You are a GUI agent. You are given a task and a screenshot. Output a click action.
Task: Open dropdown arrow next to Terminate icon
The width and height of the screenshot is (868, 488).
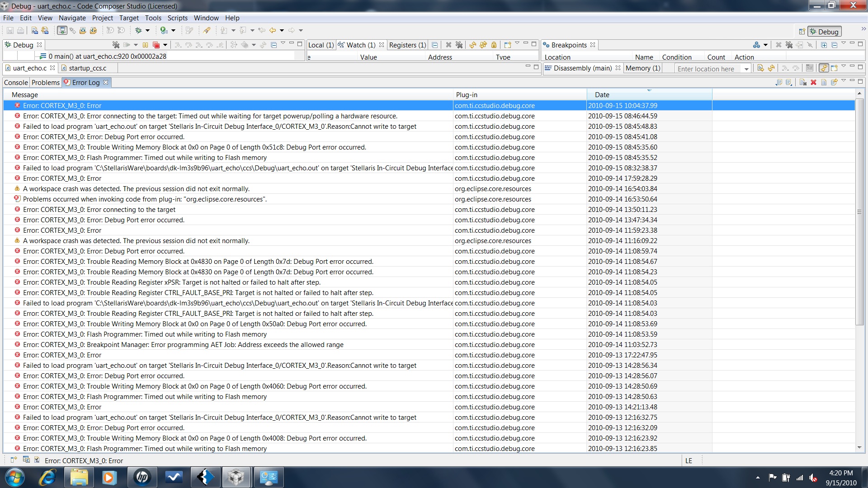tap(165, 45)
